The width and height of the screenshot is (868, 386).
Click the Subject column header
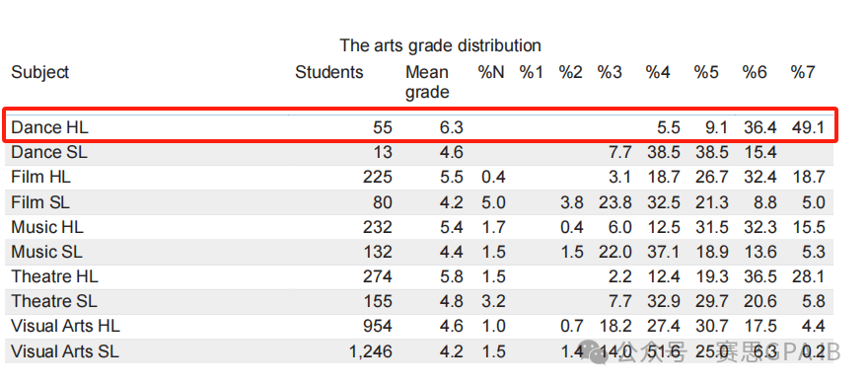click(40, 72)
